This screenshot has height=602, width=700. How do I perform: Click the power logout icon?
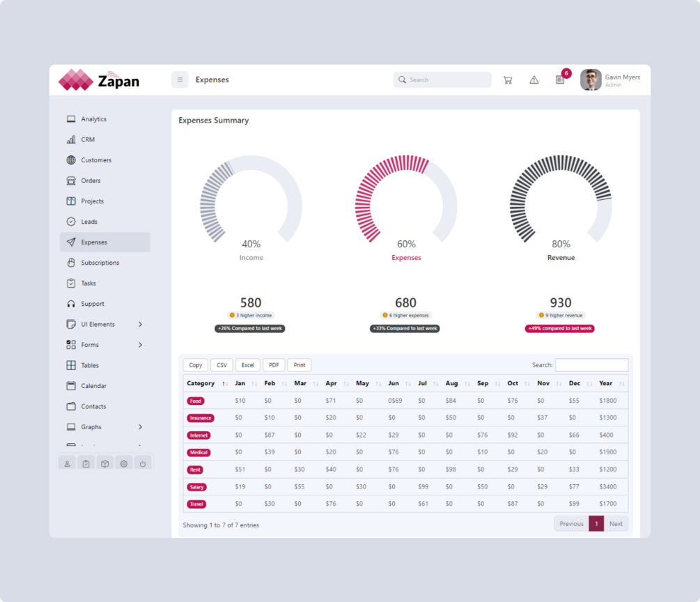143,464
